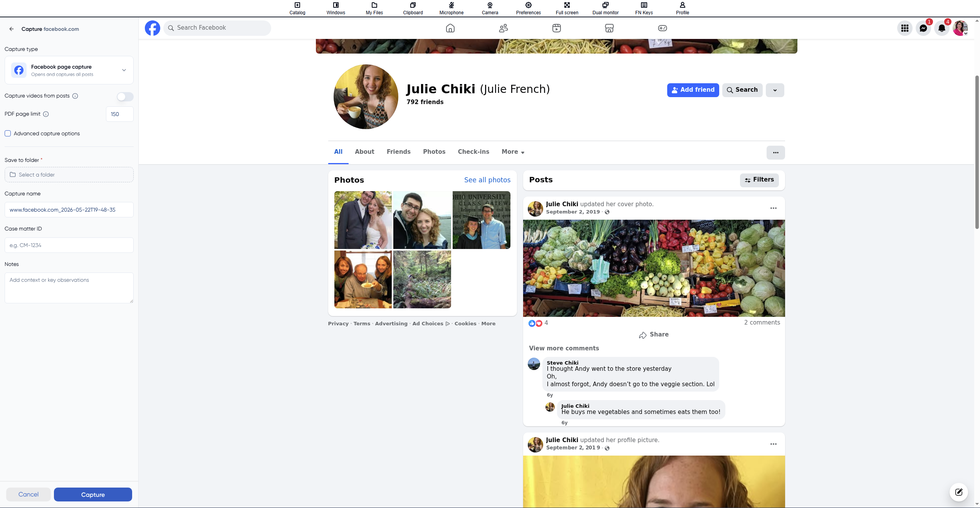Viewport: 980px width, 508px height.
Task: Toggle the Camera in top toolbar
Action: pos(490,8)
